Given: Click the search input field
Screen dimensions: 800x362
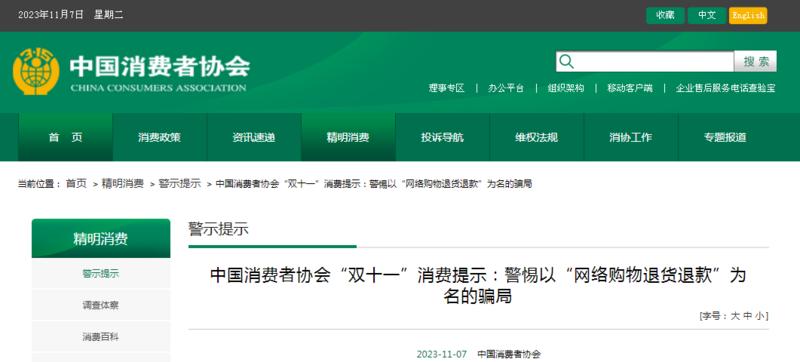Looking at the screenshot, I should (x=645, y=62).
